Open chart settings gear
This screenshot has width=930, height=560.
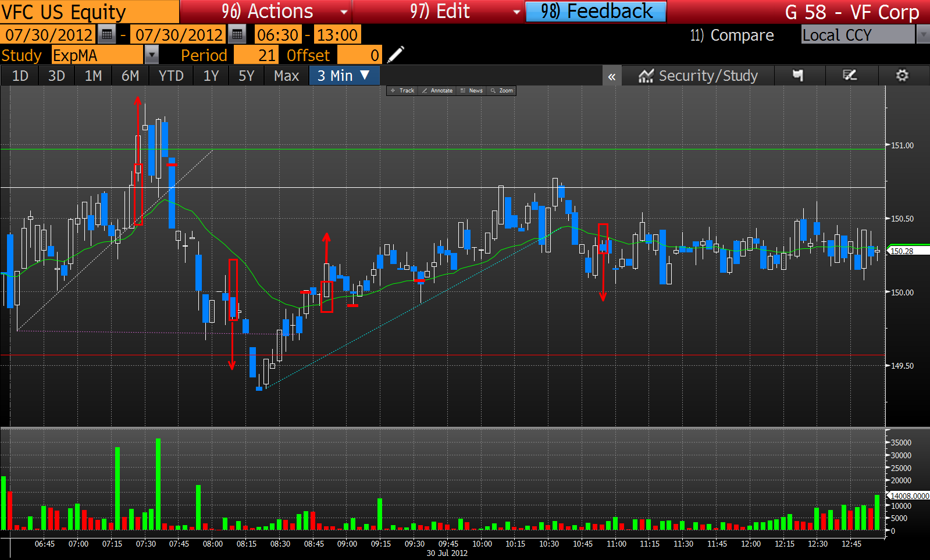pyautogui.click(x=902, y=76)
